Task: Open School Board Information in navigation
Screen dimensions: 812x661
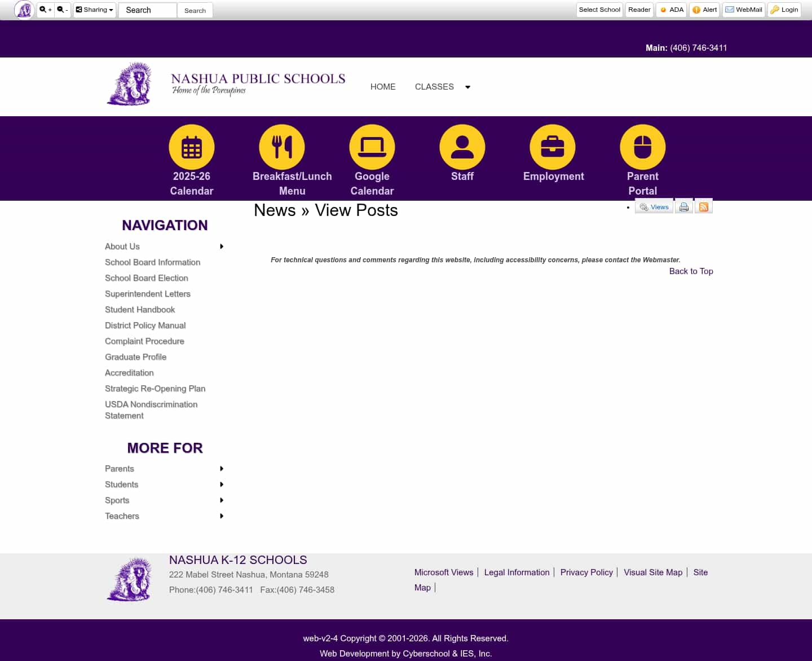Action: pyautogui.click(x=152, y=262)
